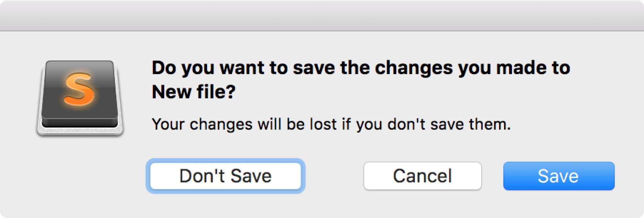This screenshot has height=218, width=644.
Task: Click the blue Save button
Action: tap(558, 176)
